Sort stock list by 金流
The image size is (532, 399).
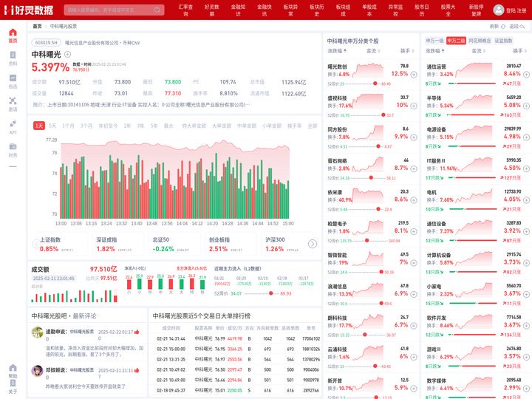point(373,51)
